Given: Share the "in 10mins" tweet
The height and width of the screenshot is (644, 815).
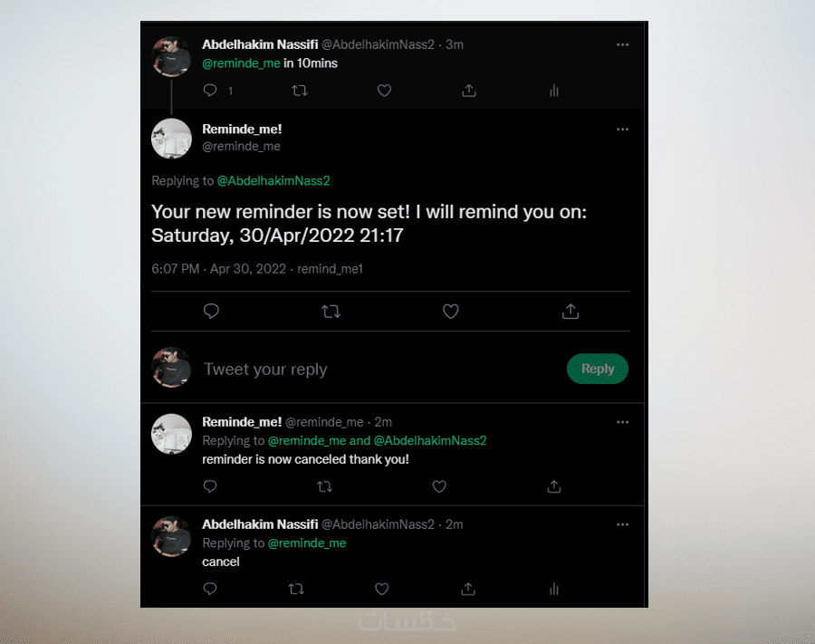Looking at the screenshot, I should point(468,91).
